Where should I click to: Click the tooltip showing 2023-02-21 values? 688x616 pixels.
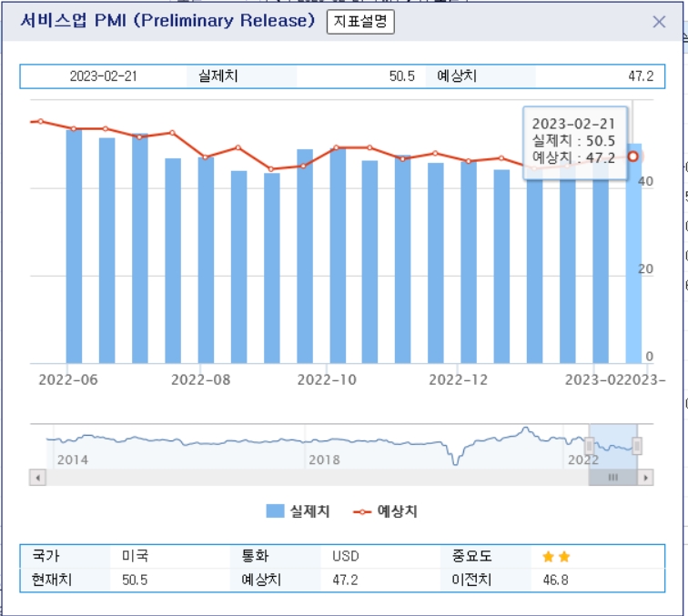pyautogui.click(x=575, y=143)
